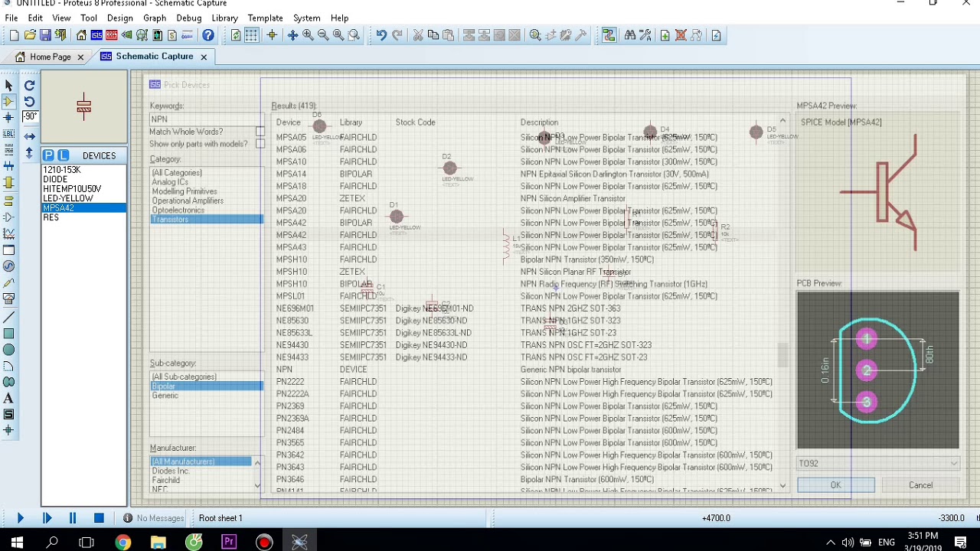Viewport: 980px width, 551px height.
Task: Click the Zoom In magnifier icon
Action: coord(308,35)
